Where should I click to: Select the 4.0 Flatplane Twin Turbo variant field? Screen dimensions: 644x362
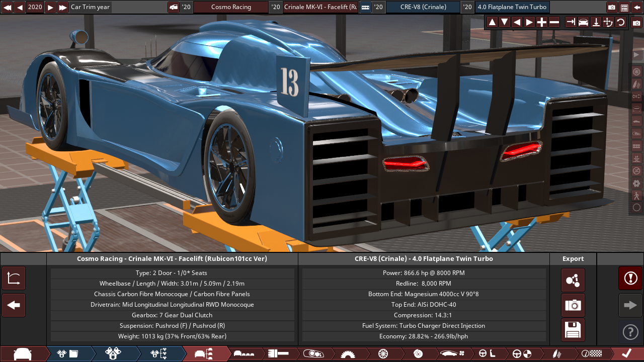pos(512,7)
